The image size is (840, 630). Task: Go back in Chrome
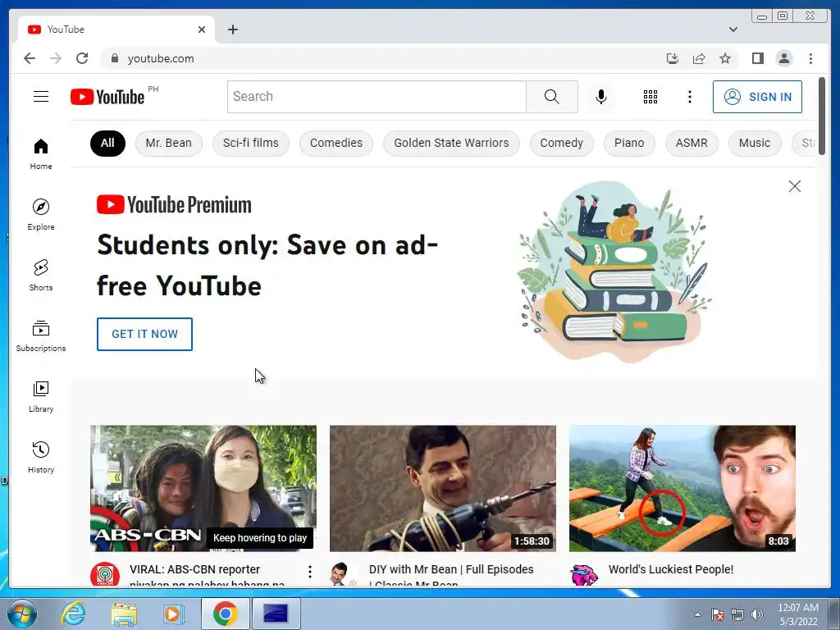click(x=30, y=58)
